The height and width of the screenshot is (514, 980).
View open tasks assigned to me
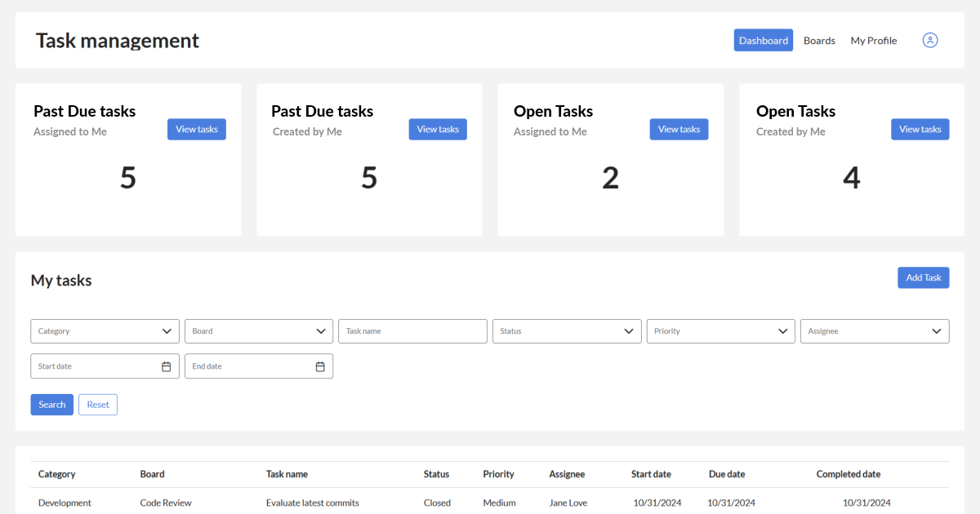tap(679, 129)
